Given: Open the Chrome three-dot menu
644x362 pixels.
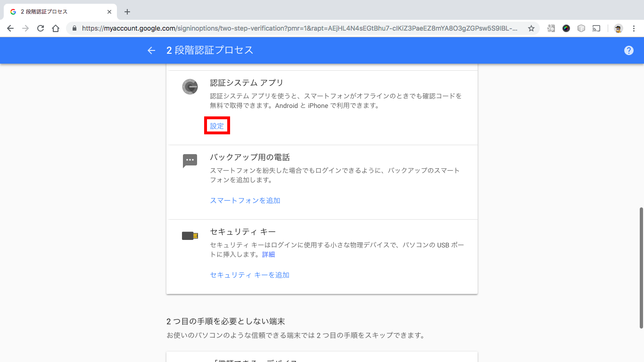Looking at the screenshot, I should coord(634,28).
